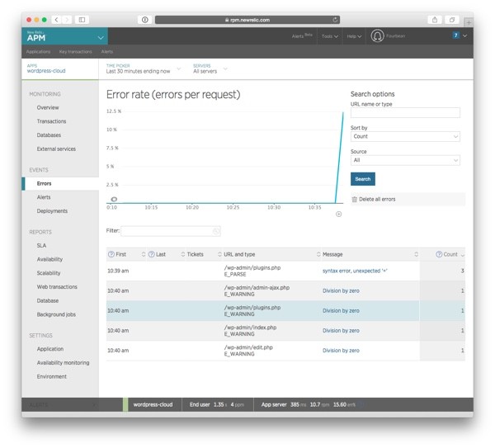This screenshot has height=448, width=495.
Task: Click the search icon in the Filter field
Action: pos(216,231)
